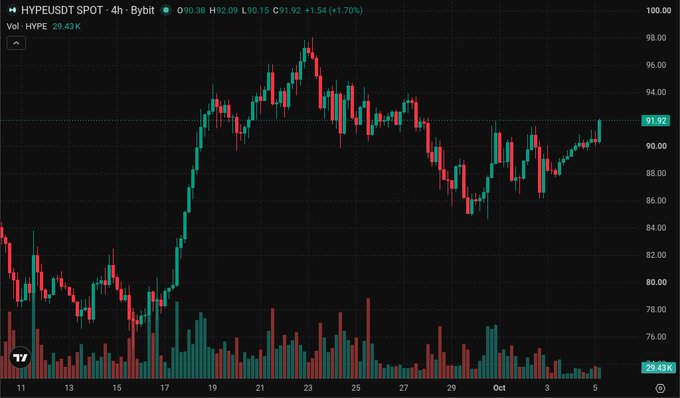Image resolution: width=680 pixels, height=398 pixels.
Task: Click the 90.00 price axis label
Action: coord(656,146)
